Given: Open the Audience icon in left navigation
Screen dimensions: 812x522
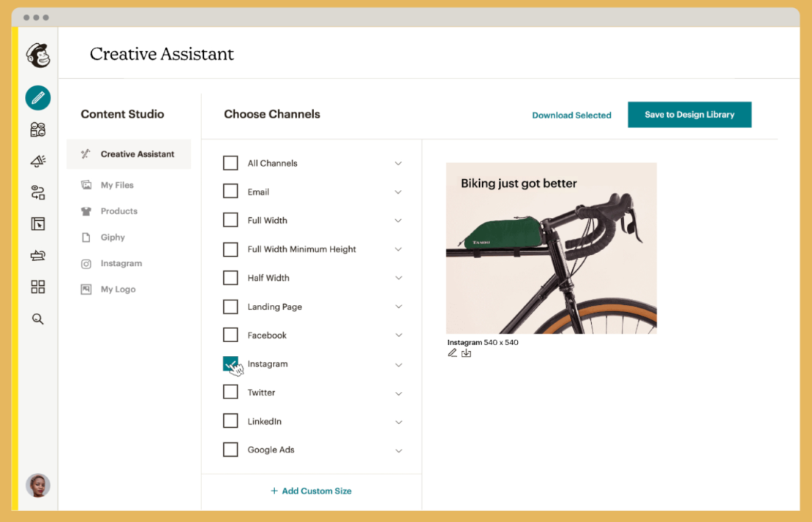Looking at the screenshot, I should (x=37, y=129).
